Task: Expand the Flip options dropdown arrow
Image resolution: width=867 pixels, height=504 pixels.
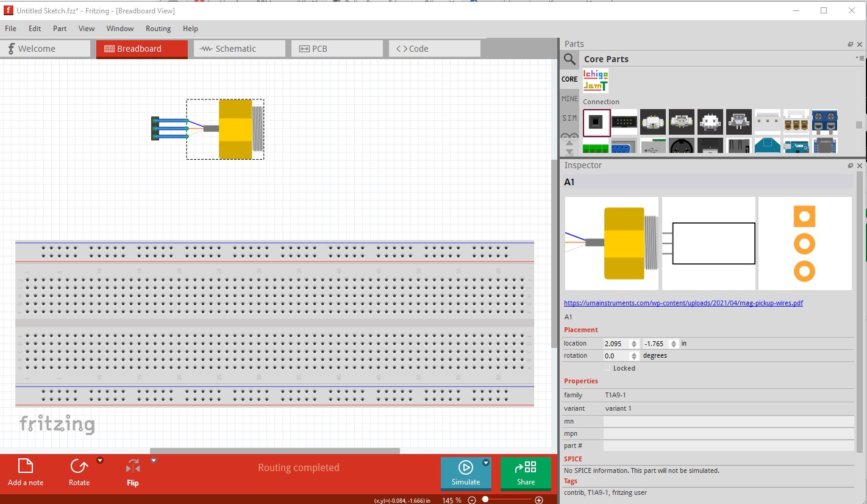Action: click(x=154, y=460)
